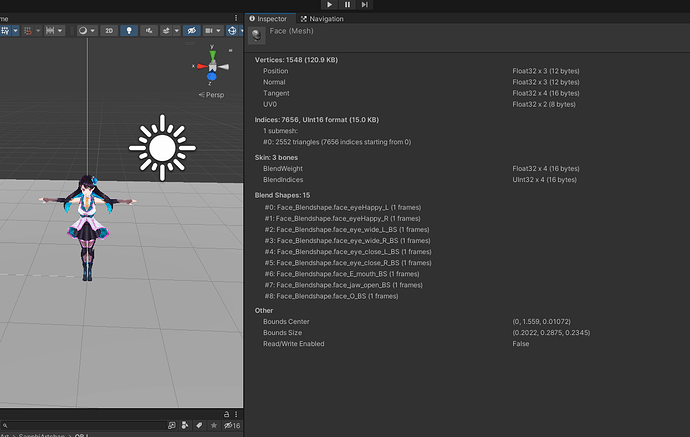Click the Search by Type icon
Image resolution: width=690 pixels, height=437 pixels.
[x=185, y=426]
